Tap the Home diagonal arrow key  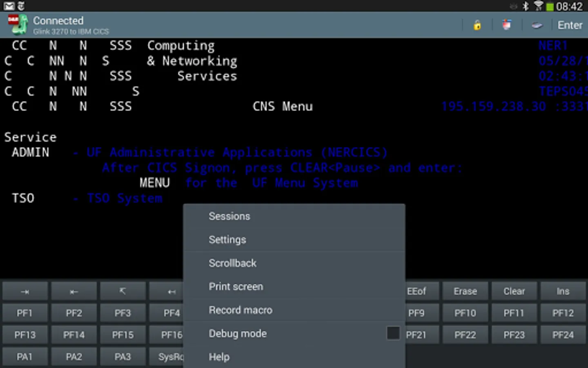[122, 292]
